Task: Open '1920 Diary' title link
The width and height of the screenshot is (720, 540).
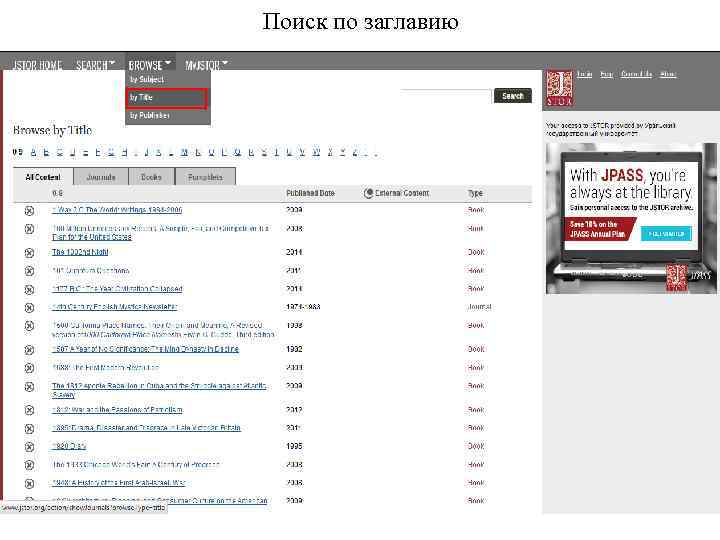Action: pyautogui.click(x=69, y=446)
